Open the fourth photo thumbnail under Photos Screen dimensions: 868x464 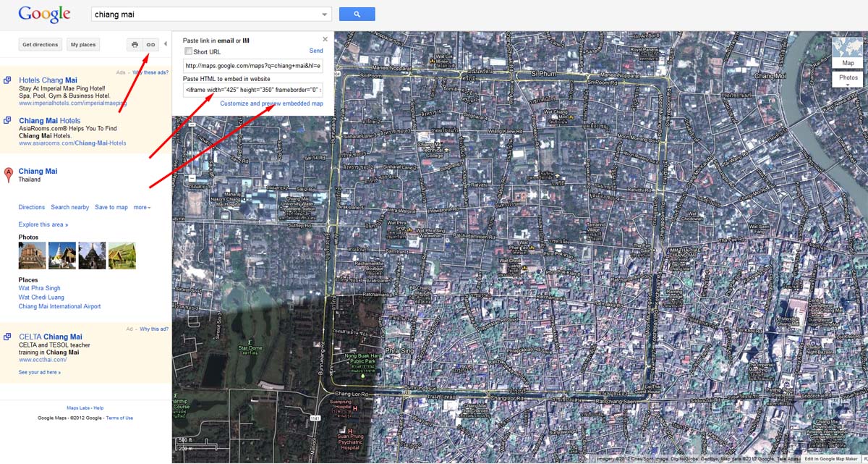point(122,256)
